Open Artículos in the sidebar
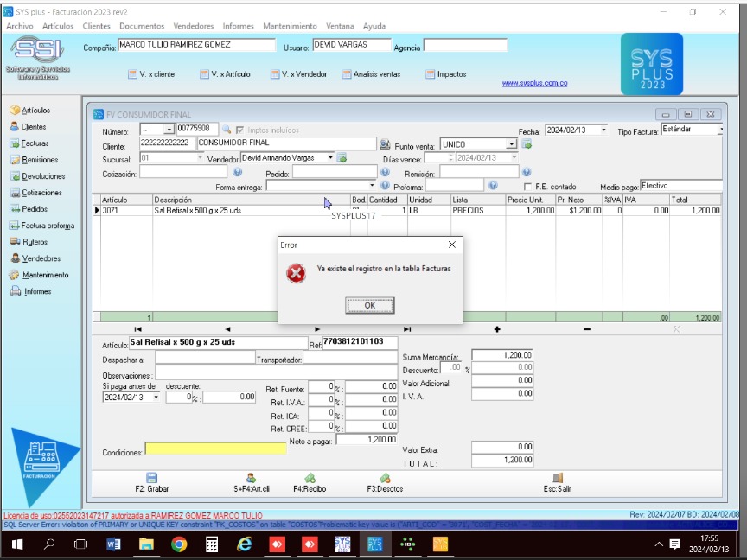The image size is (747, 560). pos(29,111)
